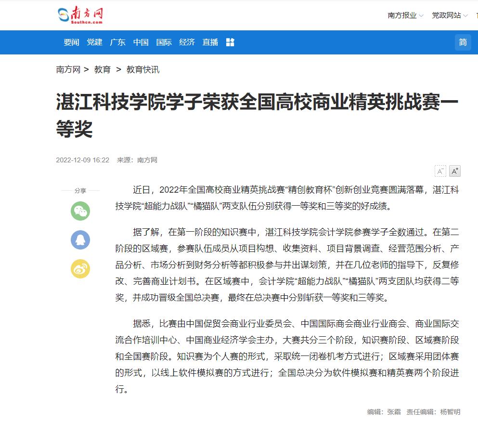The height and width of the screenshot is (448, 478).
Task: Share article via Weibo icon
Action: [80, 269]
